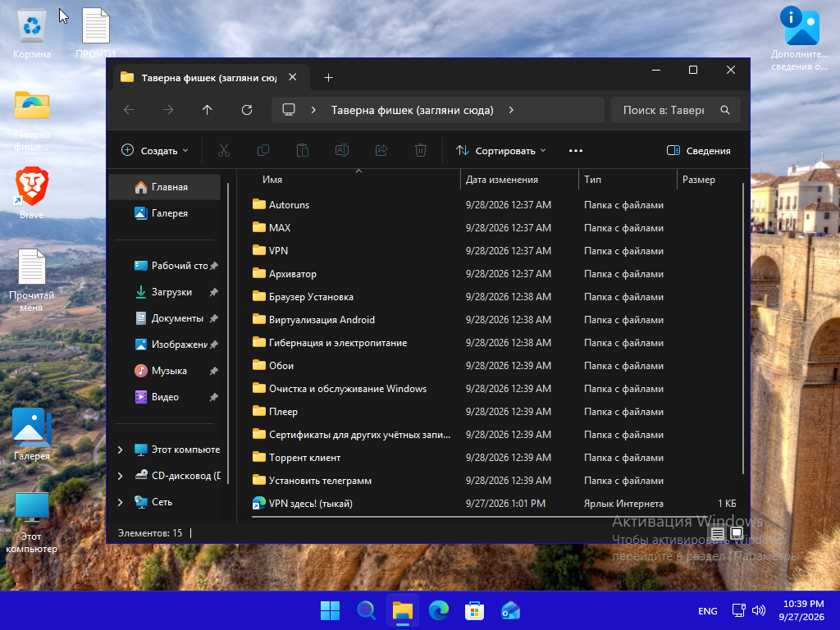
Task: Click the taskbar Search magnifier
Action: (367, 610)
